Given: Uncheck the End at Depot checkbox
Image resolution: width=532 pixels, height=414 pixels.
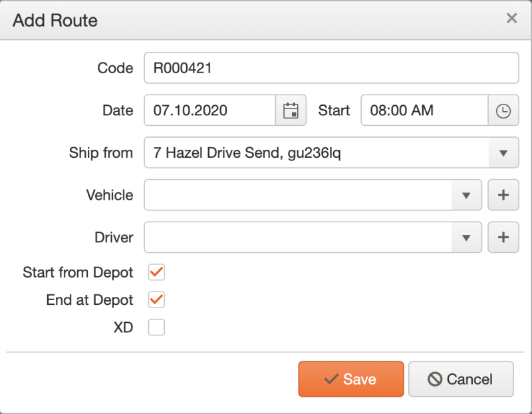Looking at the screenshot, I should (x=156, y=300).
